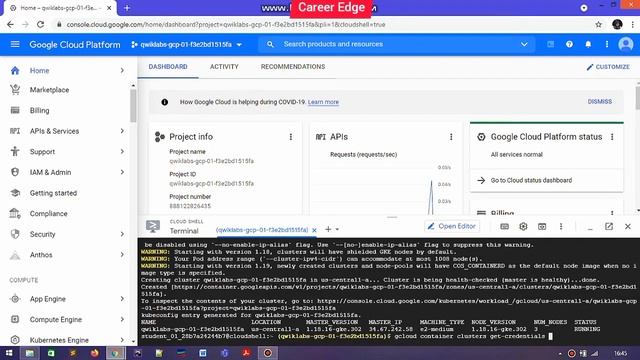Click the Google Cloud Platform logo
Viewport: 640px width, 360px height.
[75, 44]
